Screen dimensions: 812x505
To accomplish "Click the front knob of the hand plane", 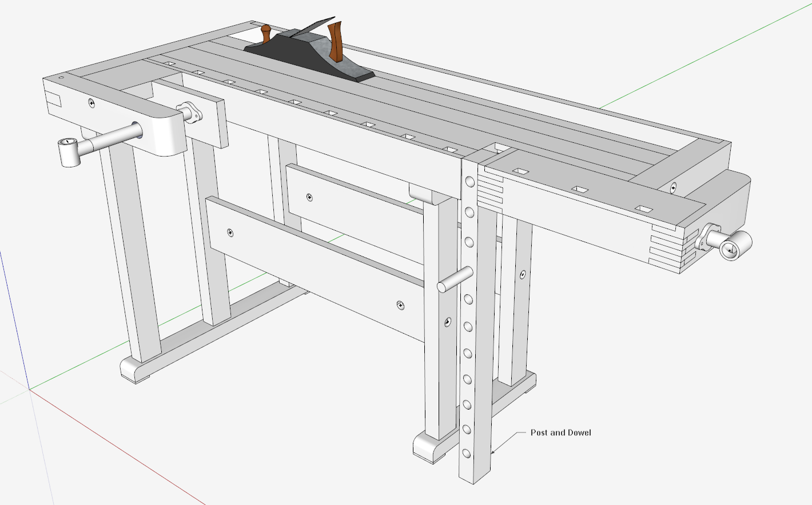I will (266, 34).
